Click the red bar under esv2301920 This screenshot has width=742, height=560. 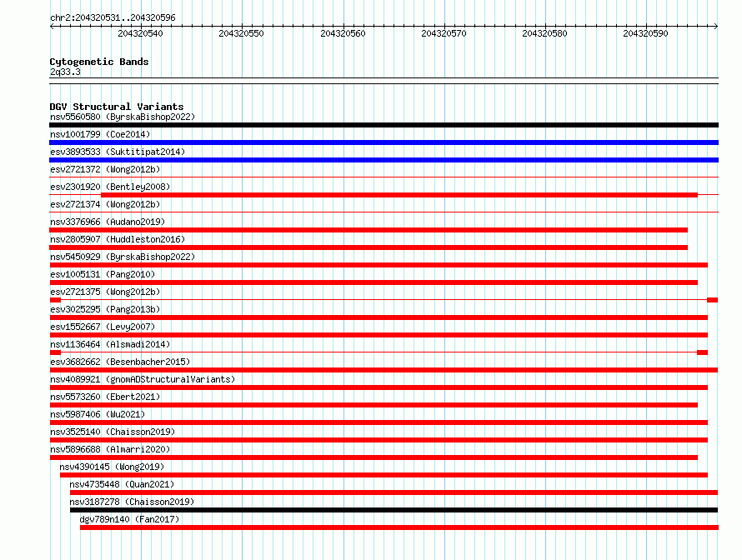pos(399,195)
